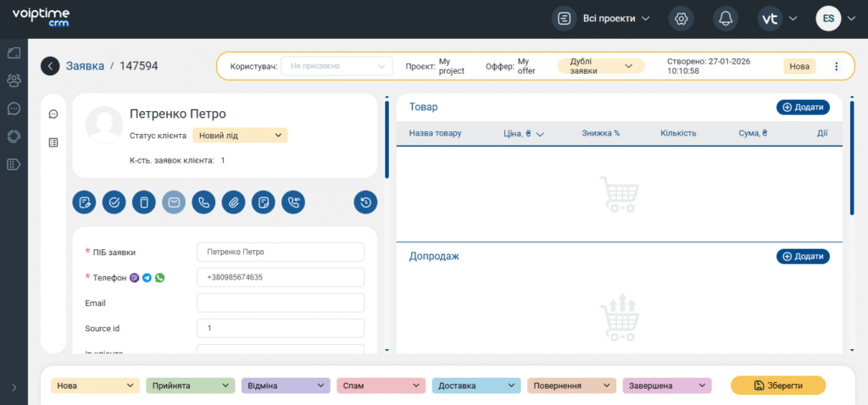Click the phone call round button
Screen dimensions: 868x405
[x=203, y=202]
